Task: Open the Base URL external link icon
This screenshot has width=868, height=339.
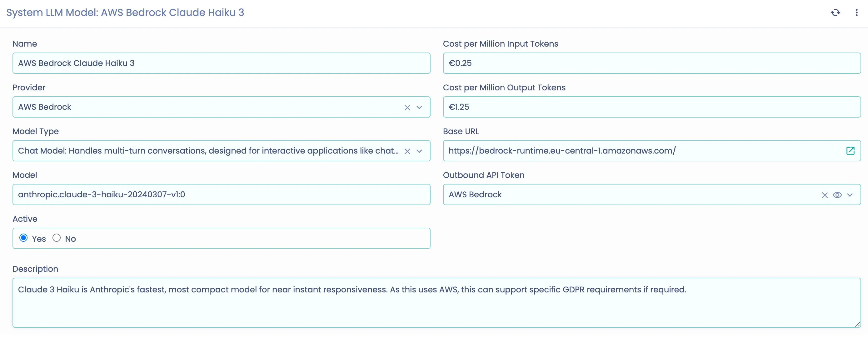Action: point(851,151)
